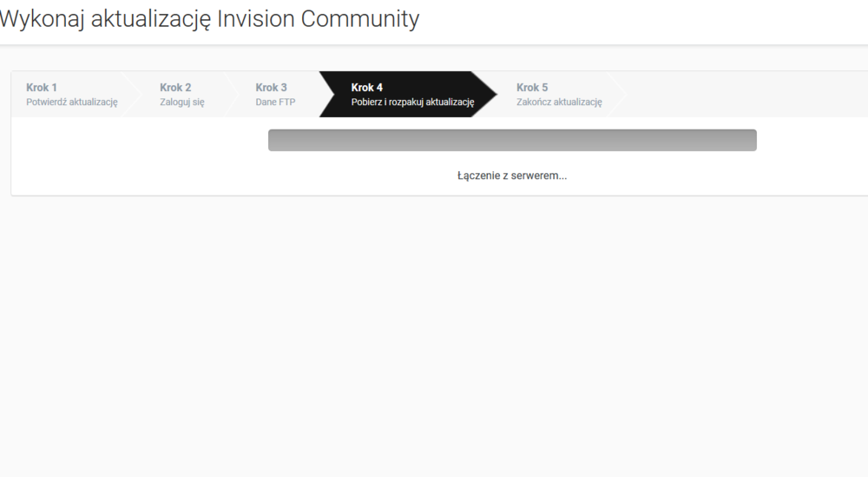Click the gray update progress bar

click(512, 140)
